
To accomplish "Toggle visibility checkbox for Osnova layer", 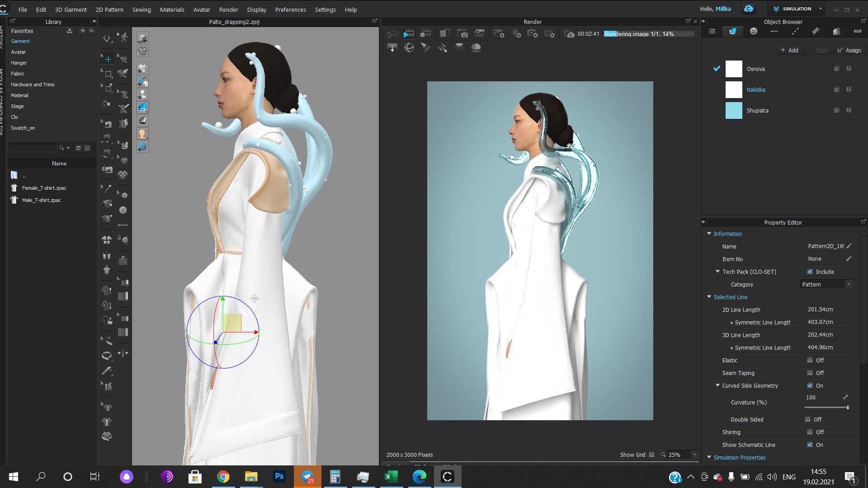I will pyautogui.click(x=717, y=69).
